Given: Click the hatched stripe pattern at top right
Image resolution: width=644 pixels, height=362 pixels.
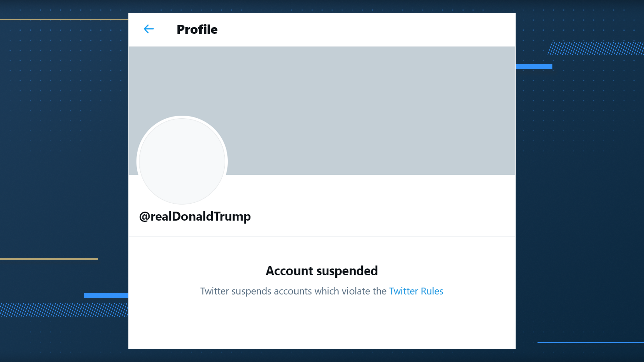Looking at the screenshot, I should pyautogui.click(x=596, y=48).
